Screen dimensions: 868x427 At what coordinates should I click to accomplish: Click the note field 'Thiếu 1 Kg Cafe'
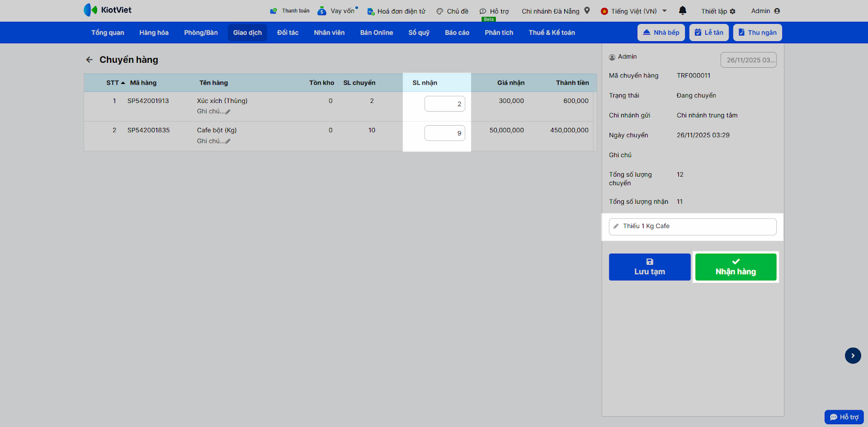[693, 227]
